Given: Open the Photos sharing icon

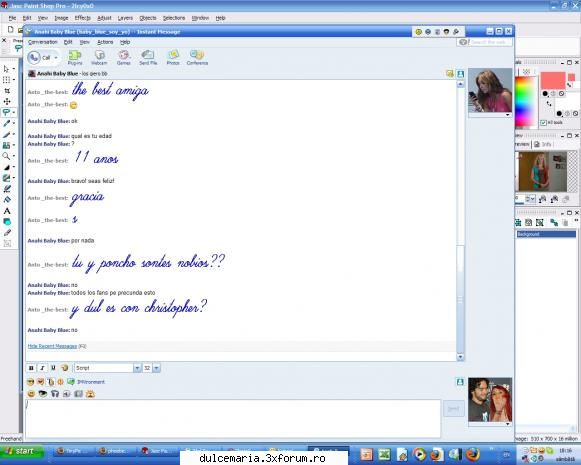Looking at the screenshot, I should click(173, 57).
